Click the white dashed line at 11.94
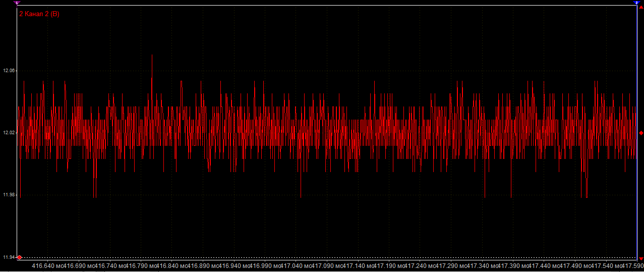The image size is (644, 272). [328, 257]
